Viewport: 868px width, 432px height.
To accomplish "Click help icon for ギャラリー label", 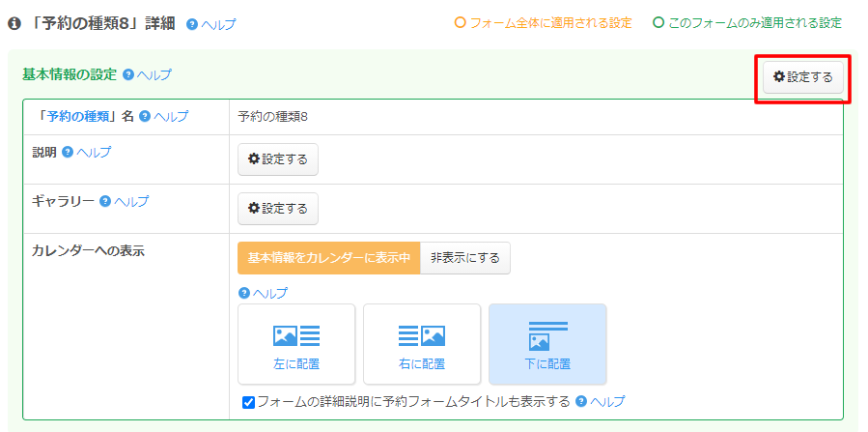I will point(124,201).
